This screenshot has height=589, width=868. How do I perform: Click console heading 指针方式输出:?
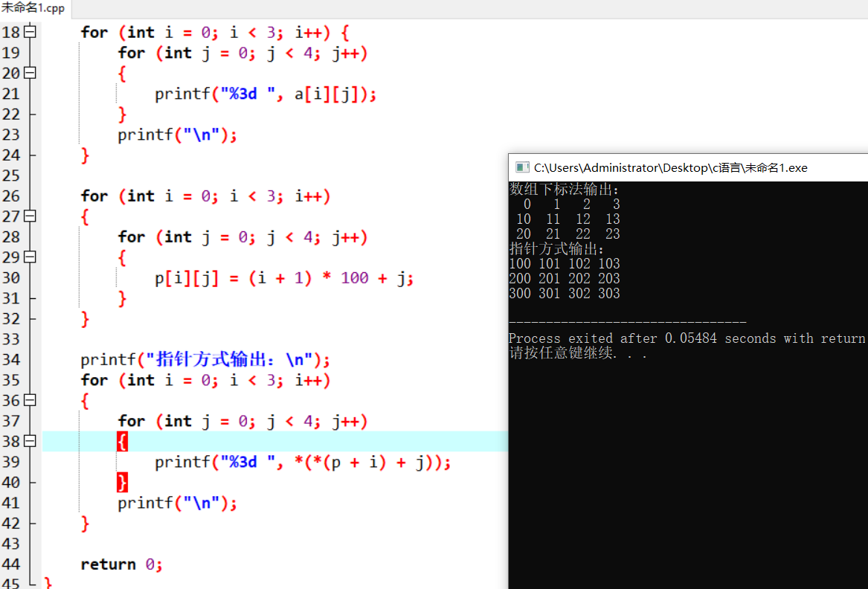[x=557, y=248]
